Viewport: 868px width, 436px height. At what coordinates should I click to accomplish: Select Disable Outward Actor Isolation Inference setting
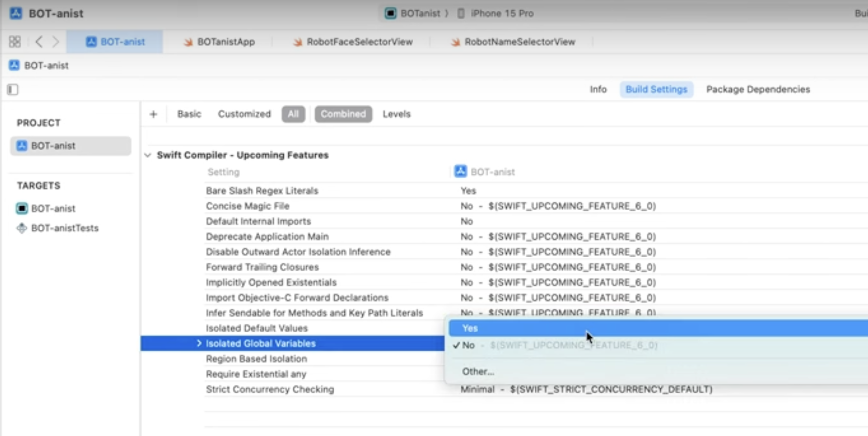coord(298,252)
